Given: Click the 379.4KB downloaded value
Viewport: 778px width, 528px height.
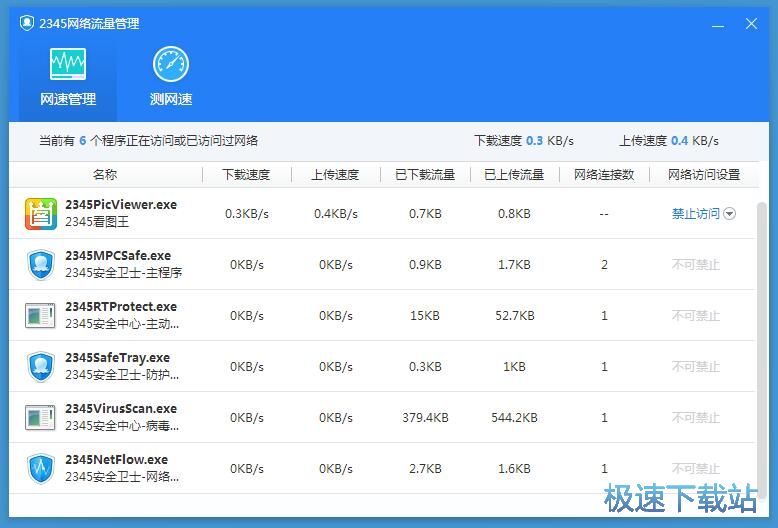Looking at the screenshot, I should tap(425, 418).
